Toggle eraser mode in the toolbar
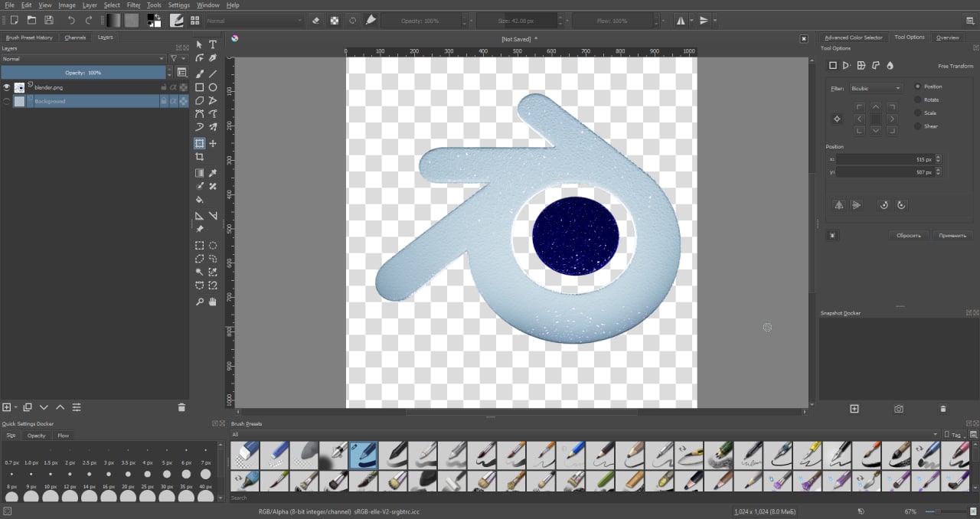 tap(315, 21)
